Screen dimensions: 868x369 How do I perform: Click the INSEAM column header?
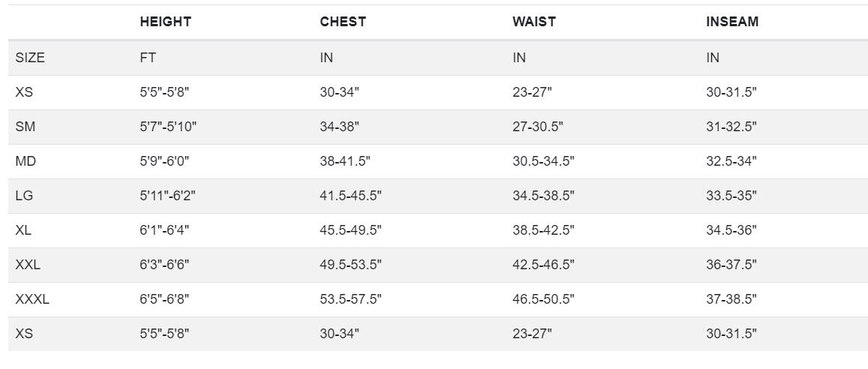coord(731,22)
